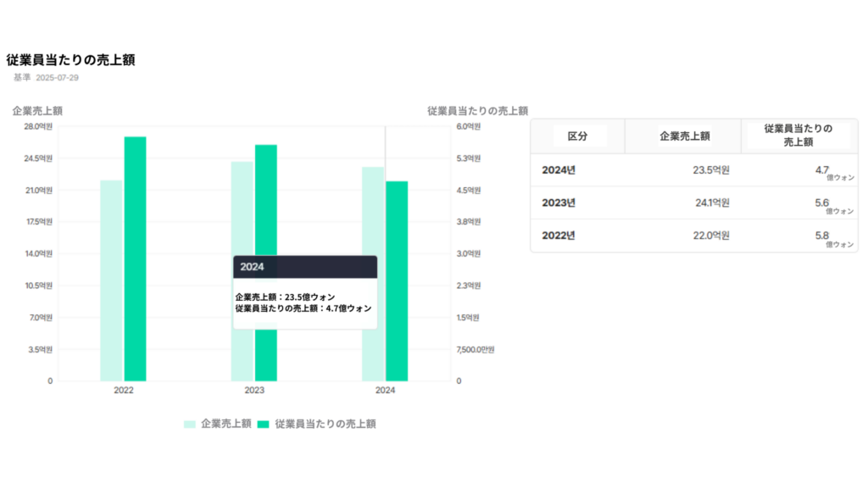Click the light green legend color swatch
868x488 pixels.
(x=190, y=424)
